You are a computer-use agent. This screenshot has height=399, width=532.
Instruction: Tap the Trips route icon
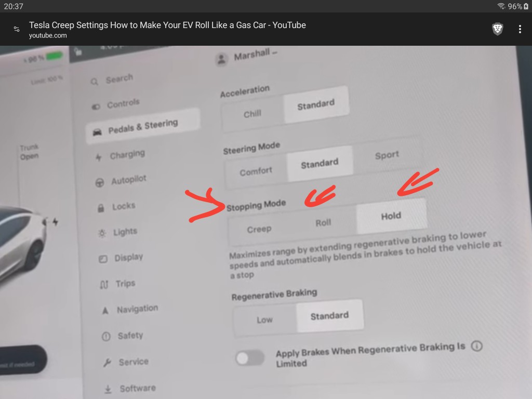click(104, 285)
